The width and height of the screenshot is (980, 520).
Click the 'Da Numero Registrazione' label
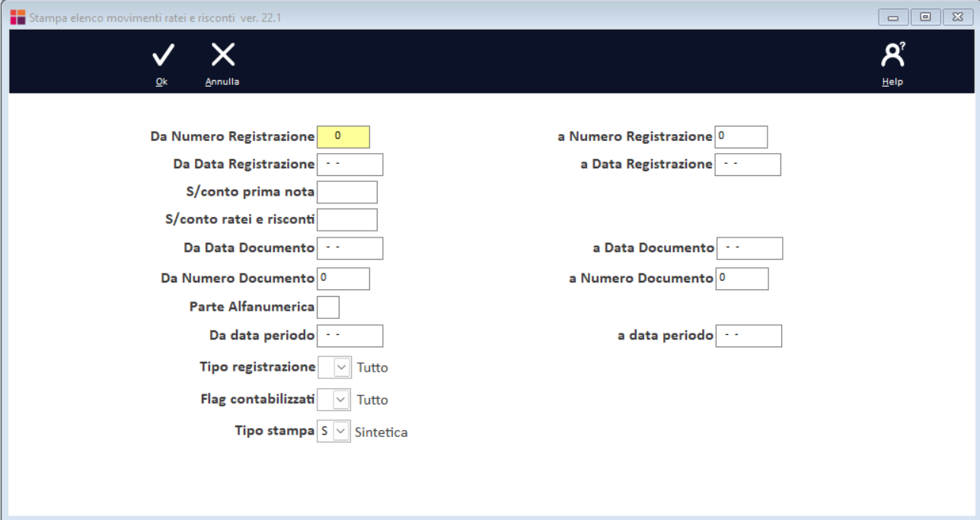(232, 136)
